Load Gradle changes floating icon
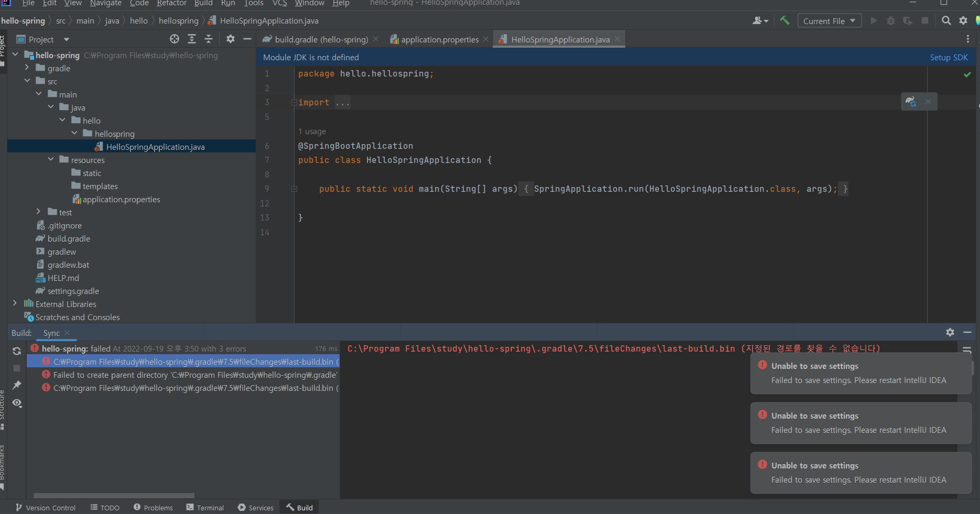 [x=911, y=102]
